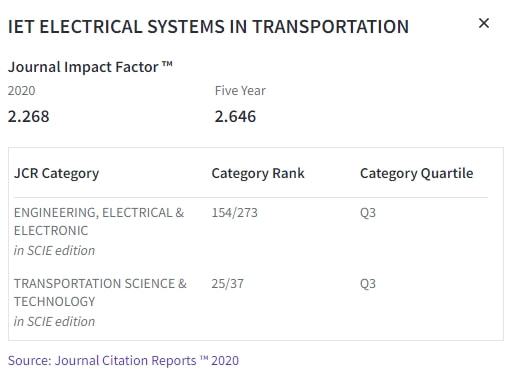507x375 pixels.
Task: Click the trademark symbol beside Journal Impact Factor
Action: [x=167, y=63]
